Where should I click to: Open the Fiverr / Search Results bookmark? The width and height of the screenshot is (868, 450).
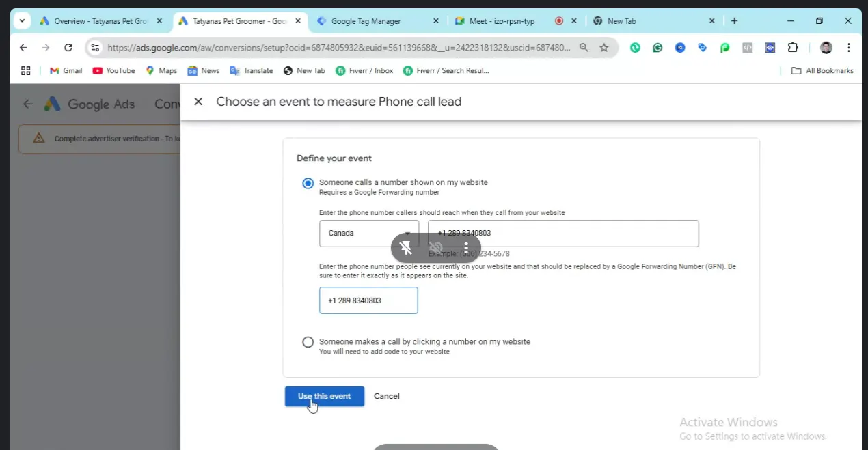446,70
